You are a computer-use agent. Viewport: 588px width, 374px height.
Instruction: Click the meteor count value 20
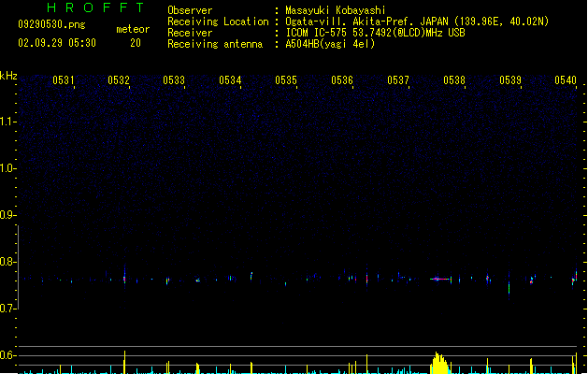pyautogui.click(x=136, y=43)
